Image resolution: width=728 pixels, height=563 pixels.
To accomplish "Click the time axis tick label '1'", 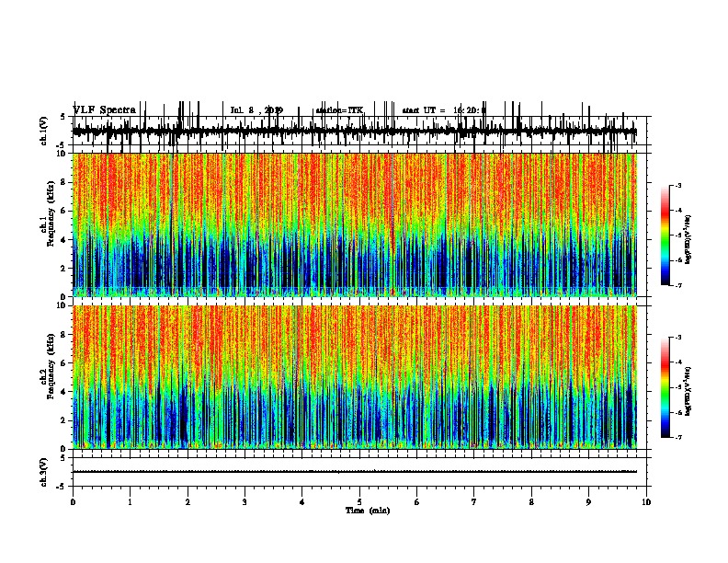I will click(x=130, y=502).
